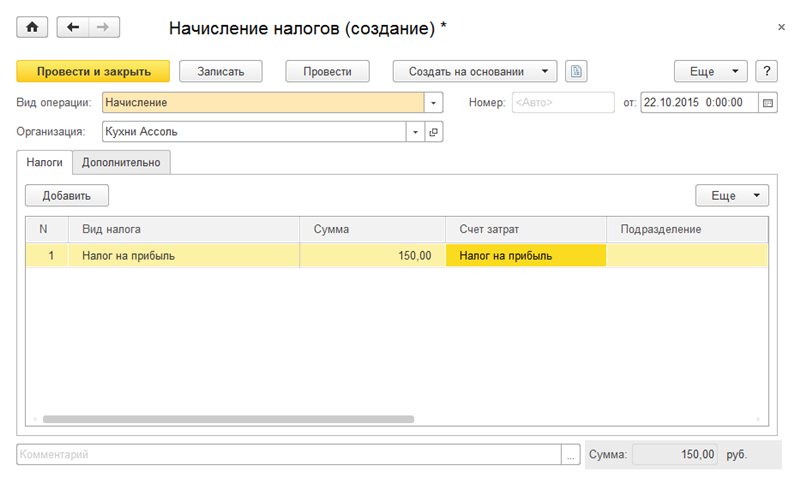This screenshot has width=800, height=477.
Task: Click Провести и закрыть button
Action: point(93,71)
